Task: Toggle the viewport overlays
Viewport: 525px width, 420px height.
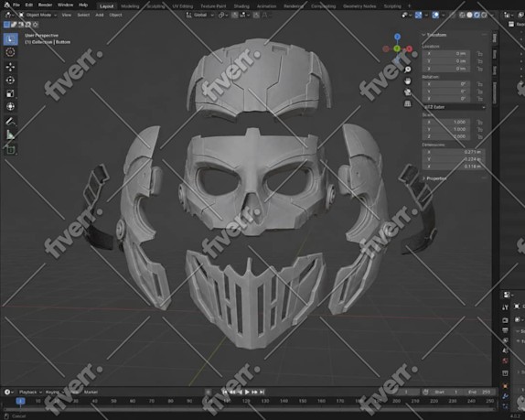Action: pos(435,15)
